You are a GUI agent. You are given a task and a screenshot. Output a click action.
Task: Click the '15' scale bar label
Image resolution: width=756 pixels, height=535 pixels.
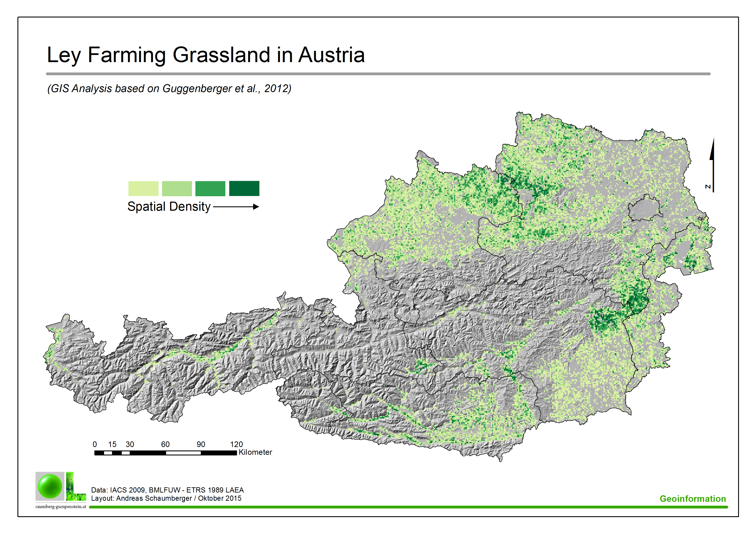[x=112, y=444]
